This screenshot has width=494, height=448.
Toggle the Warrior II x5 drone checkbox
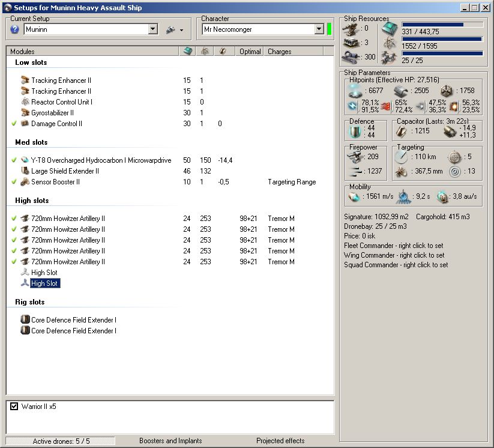click(14, 406)
